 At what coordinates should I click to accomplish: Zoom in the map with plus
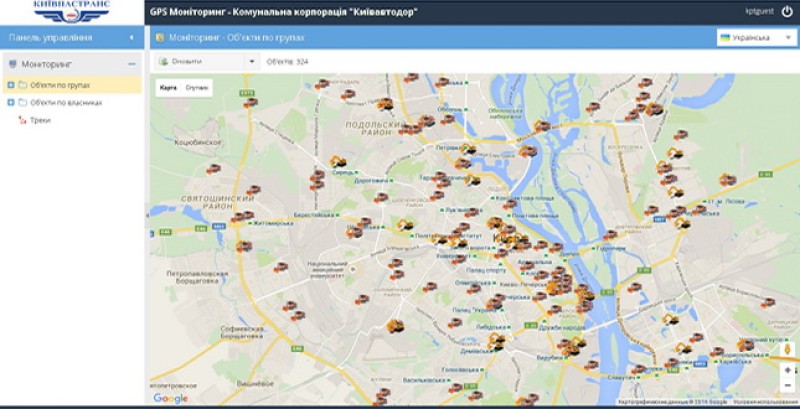point(788,370)
